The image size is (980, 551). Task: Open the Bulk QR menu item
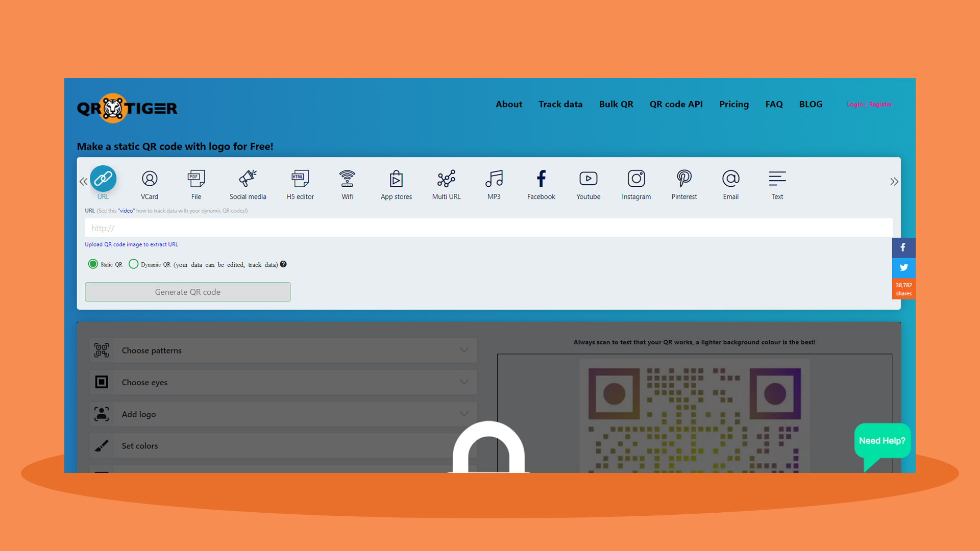[x=616, y=104]
